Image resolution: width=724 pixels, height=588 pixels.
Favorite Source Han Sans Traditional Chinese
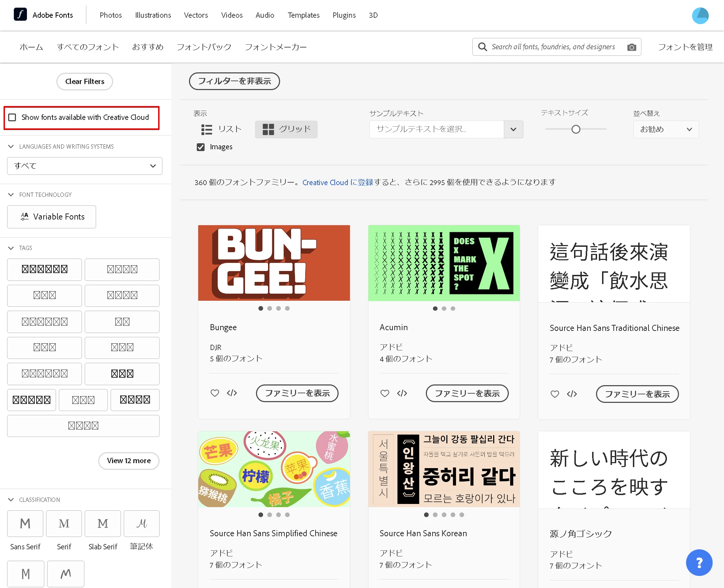(555, 394)
